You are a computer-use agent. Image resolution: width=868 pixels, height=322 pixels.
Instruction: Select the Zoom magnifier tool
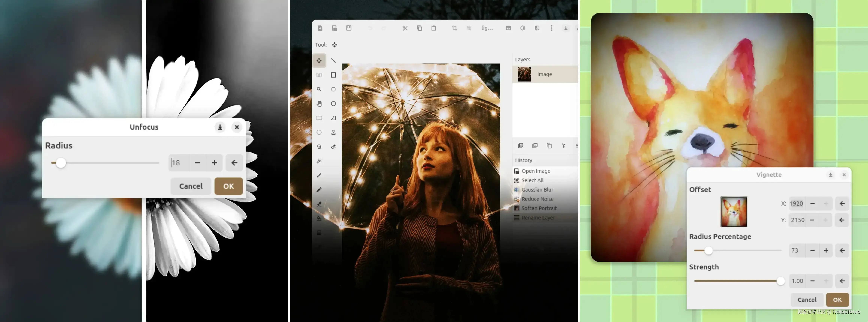319,89
